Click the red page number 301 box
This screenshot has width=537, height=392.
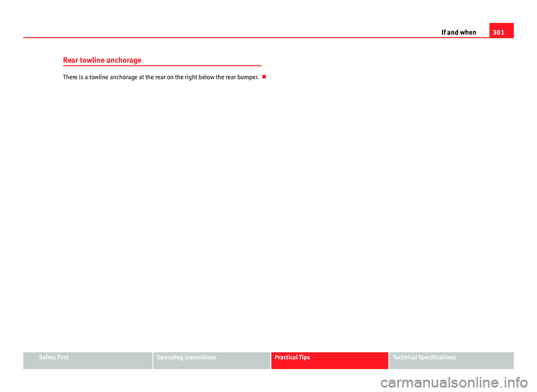[x=501, y=31]
